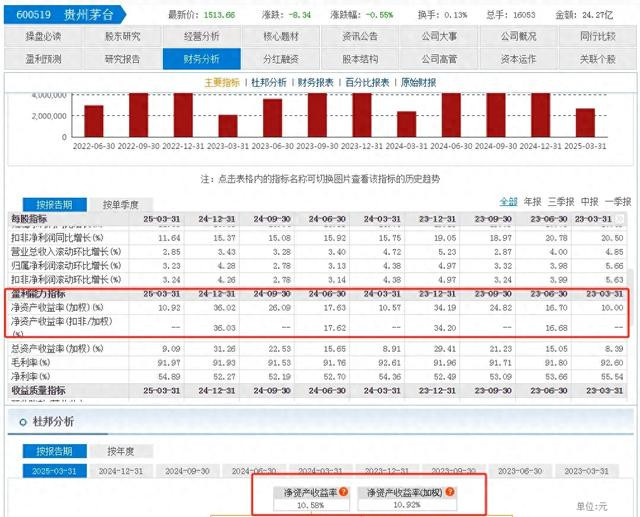The height and width of the screenshot is (517, 640).
Task: Filter reports by 中报
Action: click(590, 202)
